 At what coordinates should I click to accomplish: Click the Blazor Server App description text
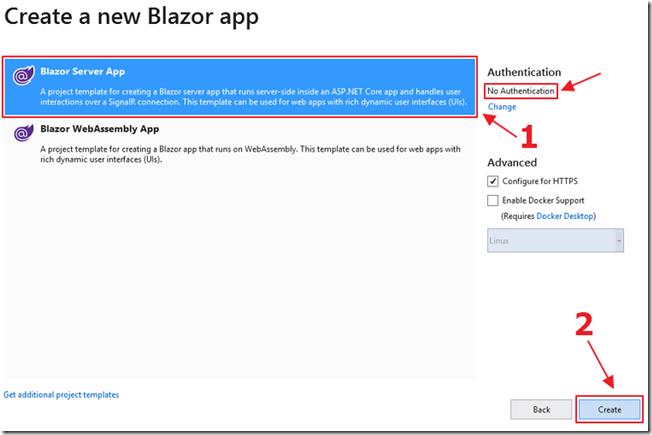tap(253, 97)
